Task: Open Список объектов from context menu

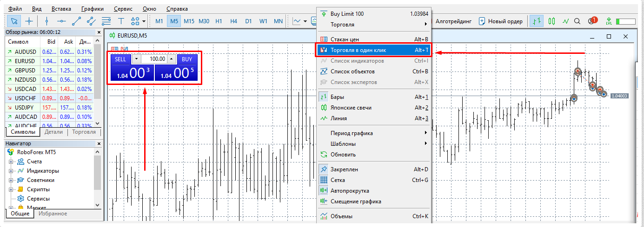Action: tap(374, 71)
